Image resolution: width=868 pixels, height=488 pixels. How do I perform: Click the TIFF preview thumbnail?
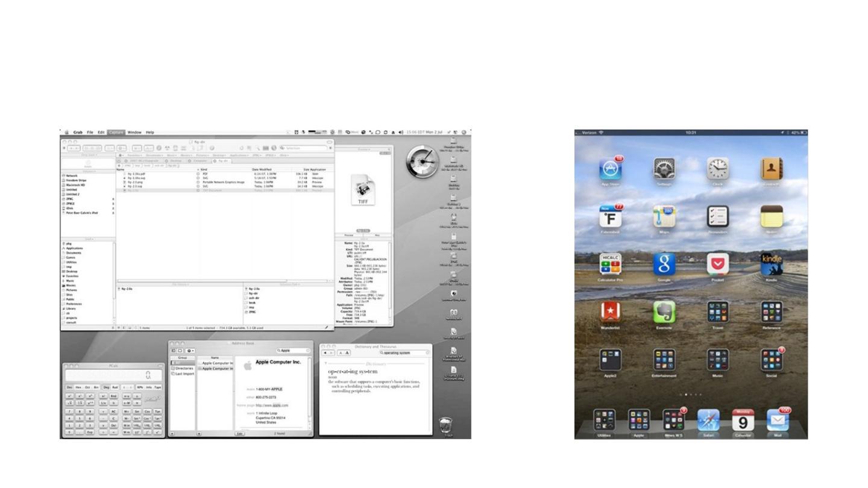click(x=363, y=189)
